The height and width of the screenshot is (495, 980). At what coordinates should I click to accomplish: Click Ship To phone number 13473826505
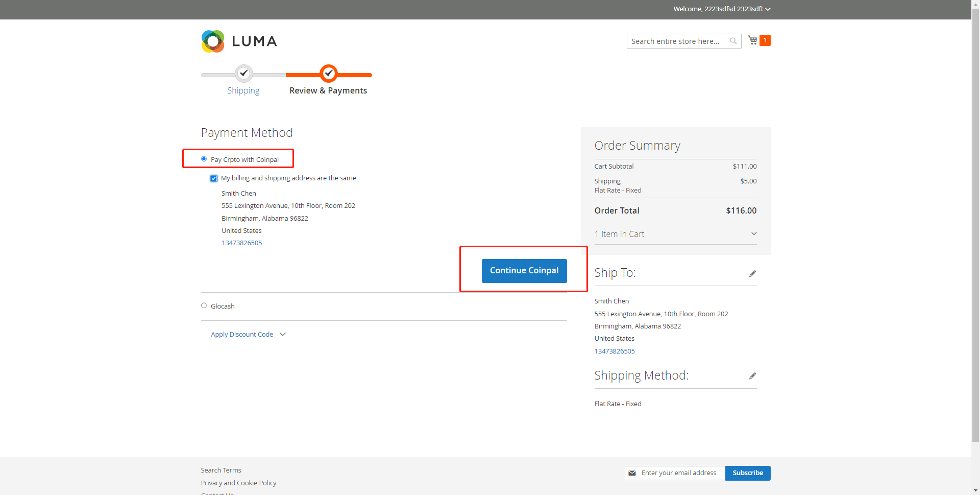[x=615, y=351]
